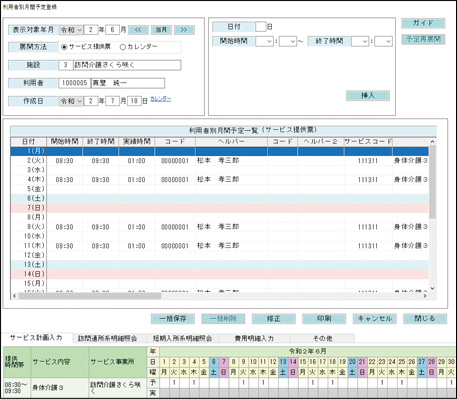Select the 1(月) row in schedule list

[219, 151]
